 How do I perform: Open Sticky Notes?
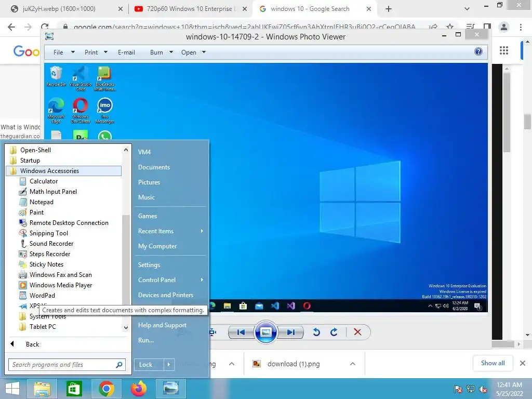pos(46,264)
